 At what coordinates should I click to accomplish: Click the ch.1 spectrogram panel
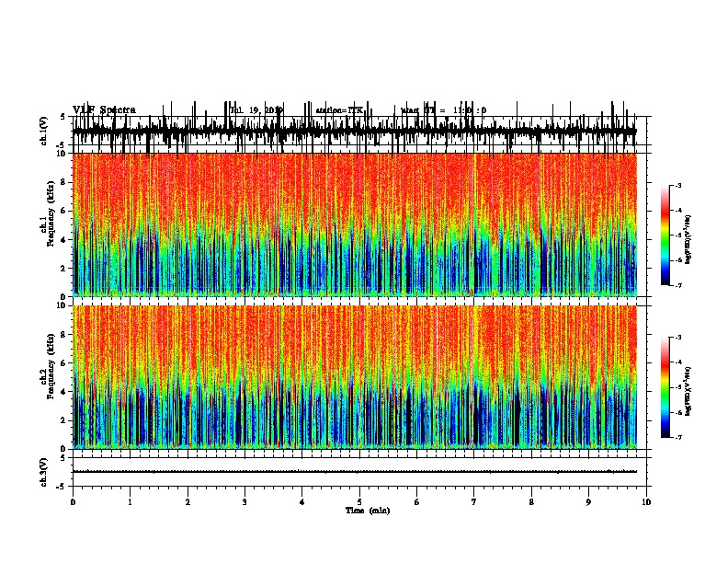355,224
